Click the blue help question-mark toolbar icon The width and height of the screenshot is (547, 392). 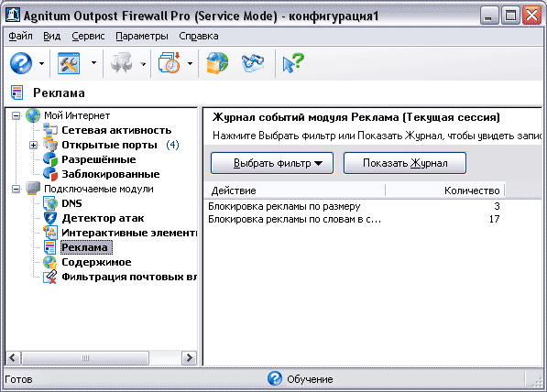(21, 63)
